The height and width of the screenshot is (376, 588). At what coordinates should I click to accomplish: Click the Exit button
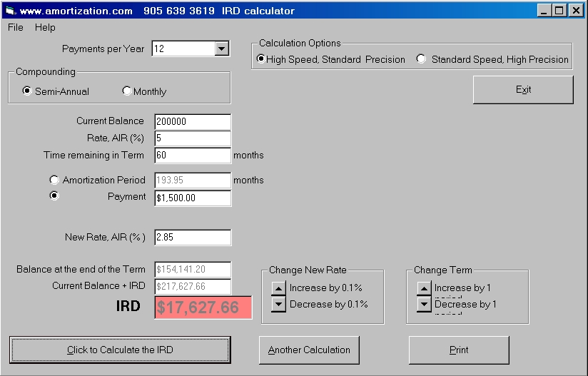pos(523,90)
